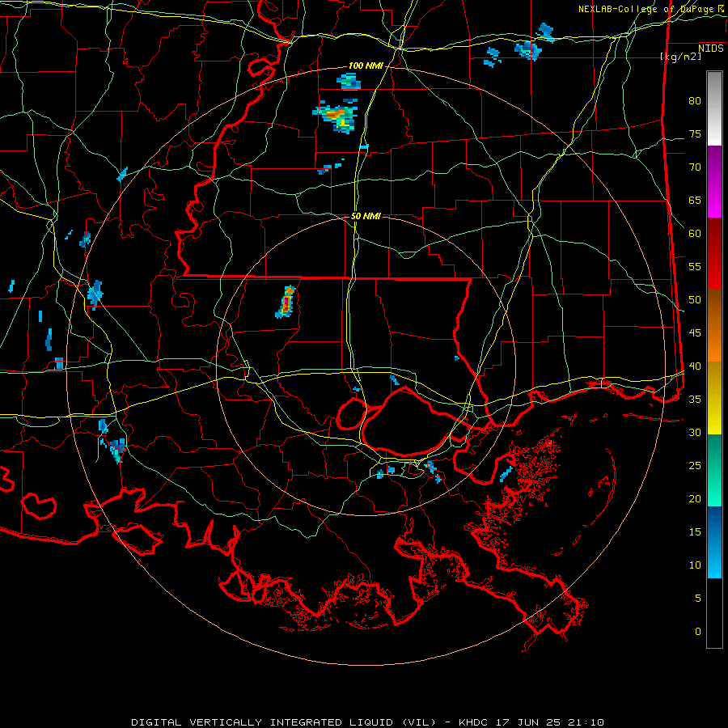
Task: Click scale value 30 on the legend
Action: click(x=695, y=433)
